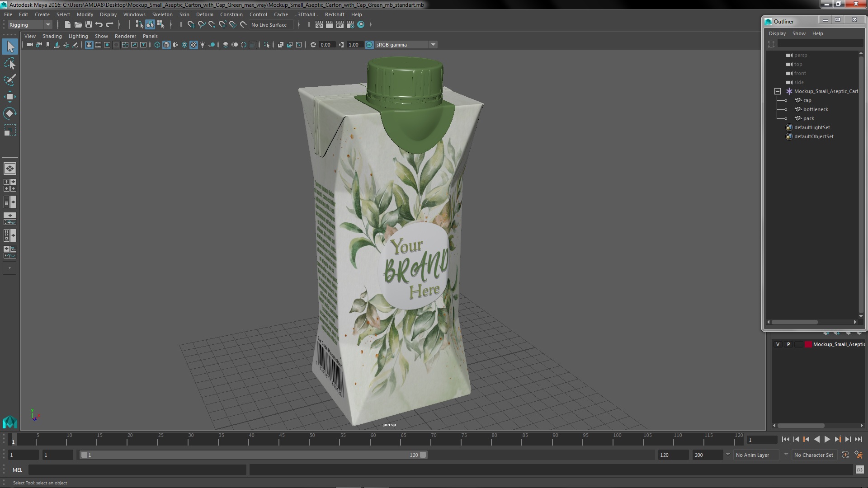Toggle use all lights
Viewport: 868px width, 488px height.
203,45
